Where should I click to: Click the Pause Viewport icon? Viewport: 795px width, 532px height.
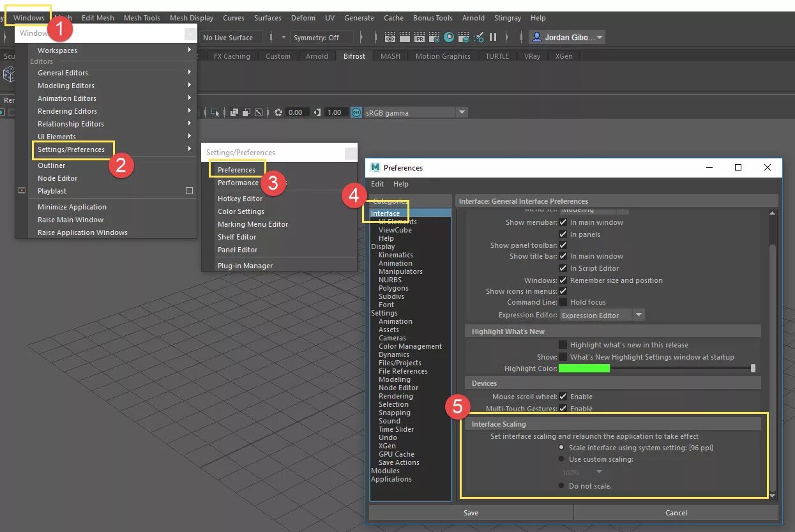[493, 38]
